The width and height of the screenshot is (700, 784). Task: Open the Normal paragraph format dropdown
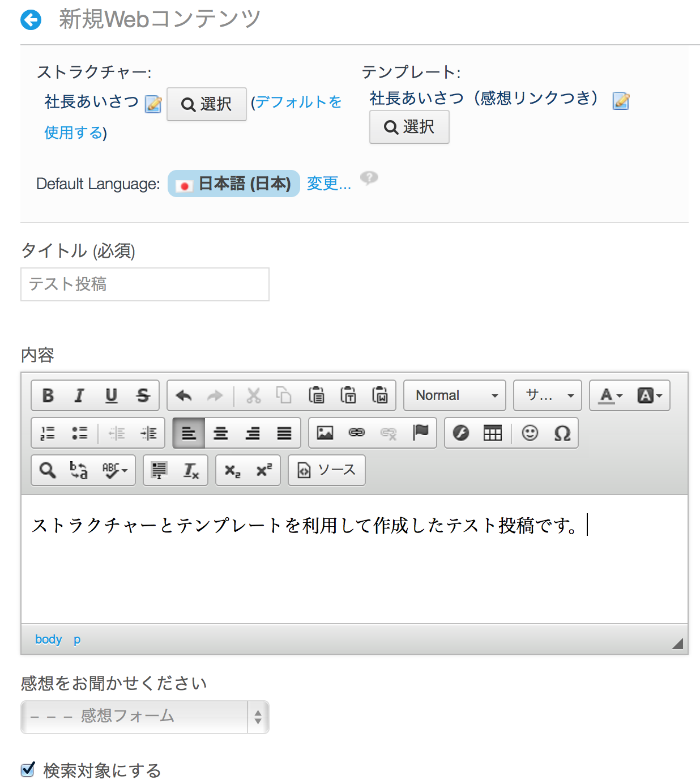(455, 395)
